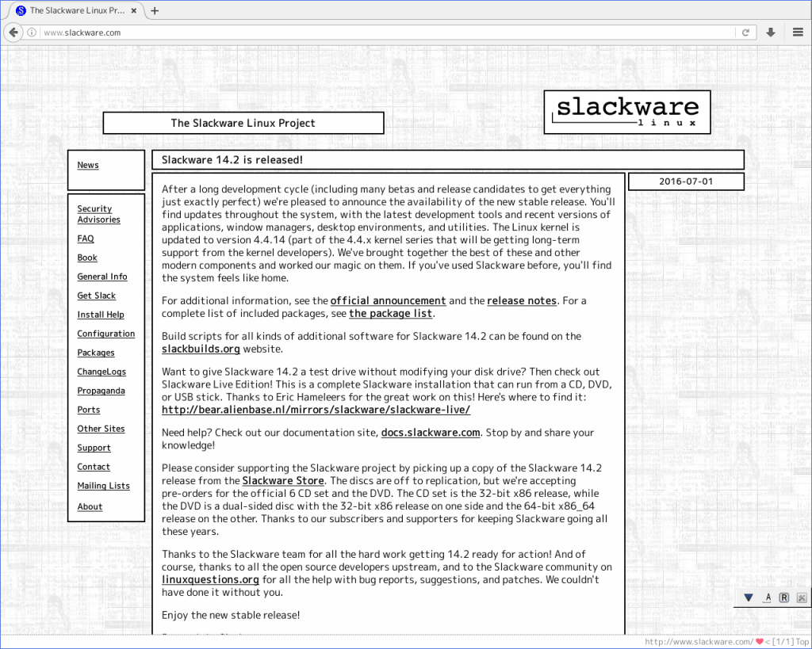Image resolution: width=812 pixels, height=649 pixels.
Task: Click the ChangeLogs sidebar link
Action: 102,372
